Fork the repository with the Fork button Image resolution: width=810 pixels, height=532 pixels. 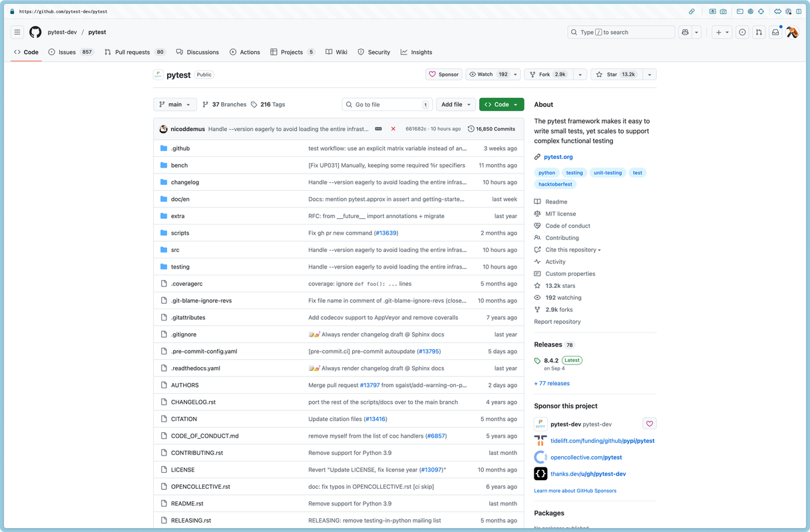548,74
